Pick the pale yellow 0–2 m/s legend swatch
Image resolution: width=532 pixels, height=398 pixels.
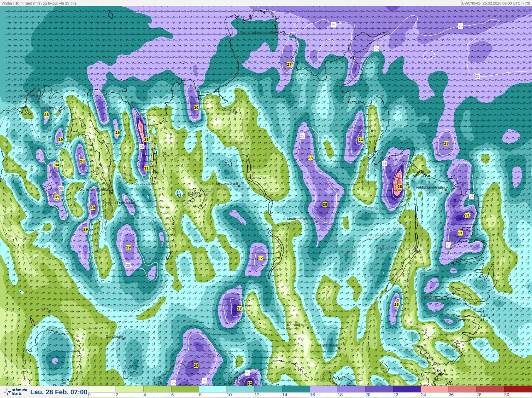[x=102, y=389]
